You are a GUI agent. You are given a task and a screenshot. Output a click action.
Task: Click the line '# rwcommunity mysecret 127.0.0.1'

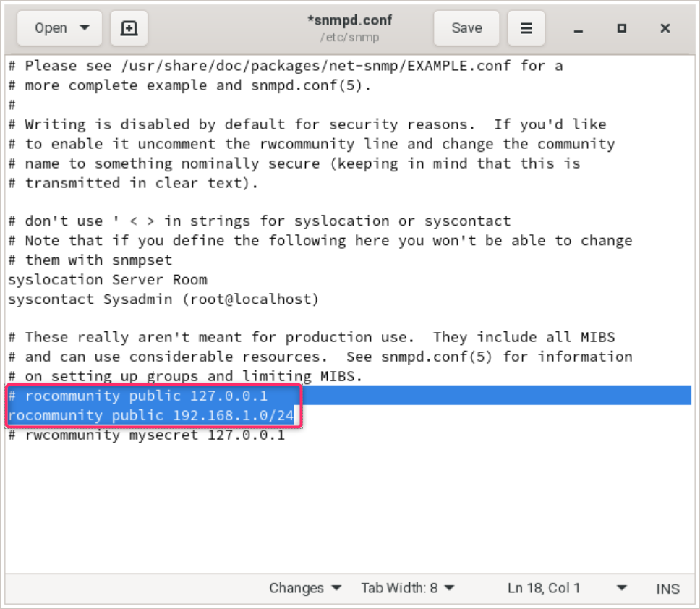(x=146, y=435)
